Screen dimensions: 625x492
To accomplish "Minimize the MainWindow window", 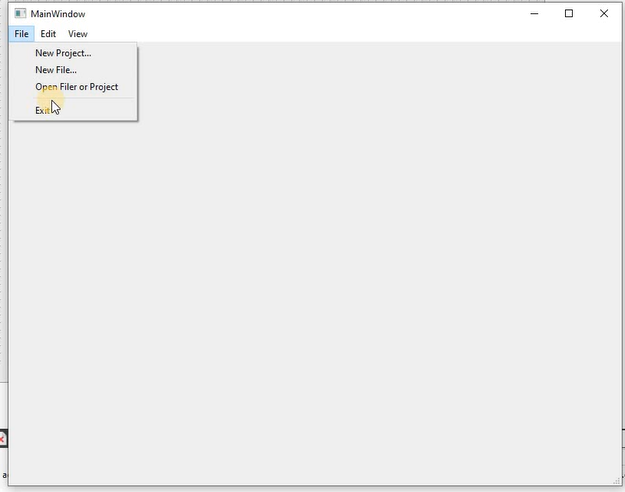I will (534, 14).
